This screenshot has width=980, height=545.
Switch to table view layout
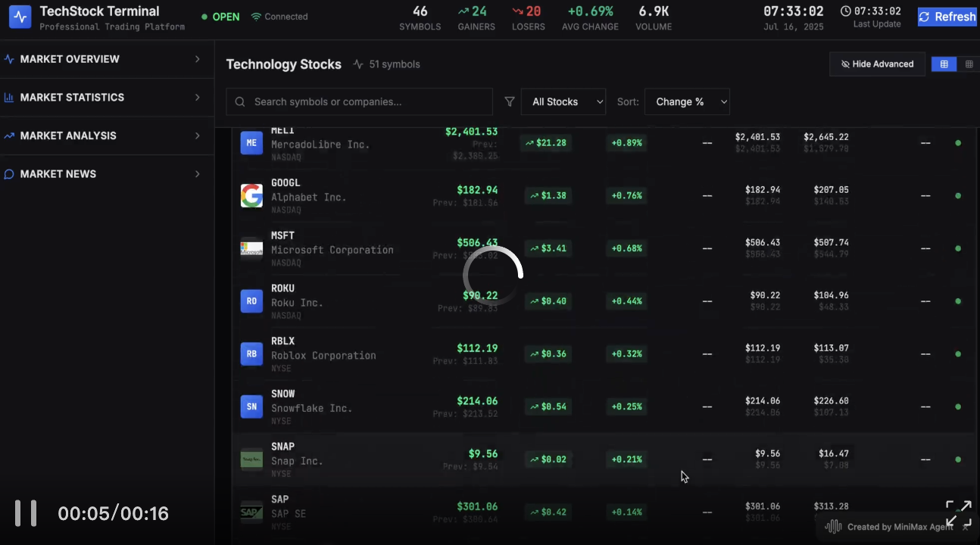(x=944, y=64)
